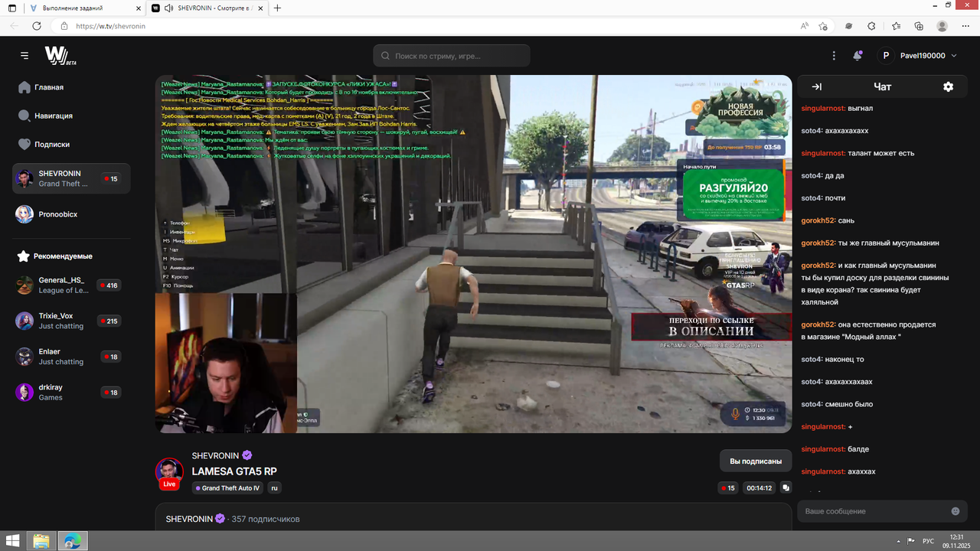Open the Windows Start menu

[13, 541]
